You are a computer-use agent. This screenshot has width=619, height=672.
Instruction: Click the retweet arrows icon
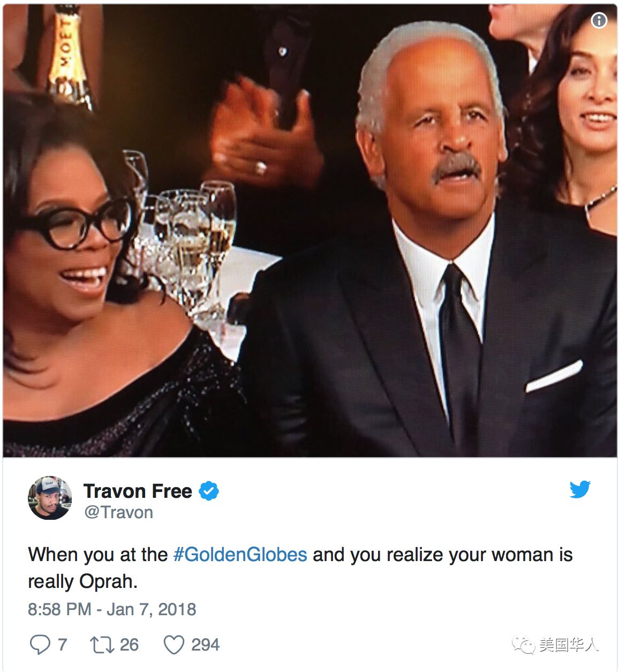click(x=102, y=645)
